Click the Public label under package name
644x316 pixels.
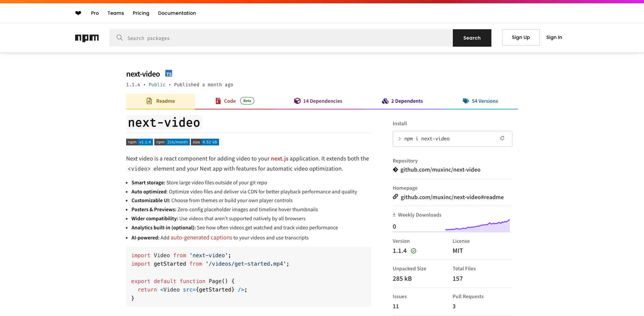tap(157, 85)
